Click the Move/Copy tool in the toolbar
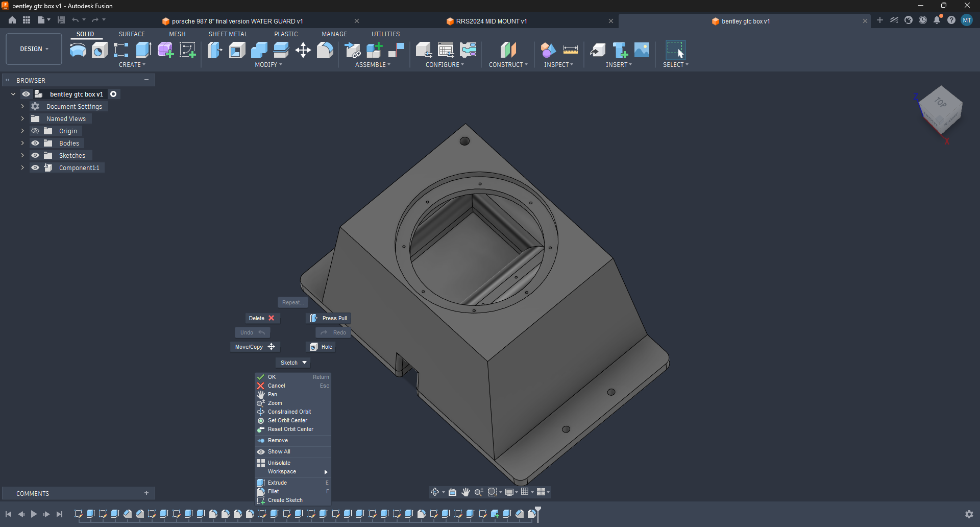Viewport: 980px width, 527px height. point(303,50)
